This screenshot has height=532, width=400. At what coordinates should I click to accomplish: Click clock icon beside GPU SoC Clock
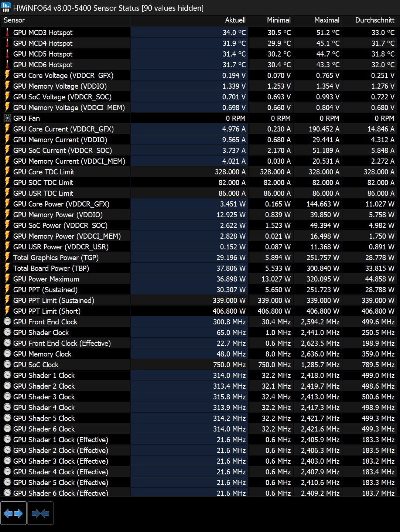tap(7, 365)
